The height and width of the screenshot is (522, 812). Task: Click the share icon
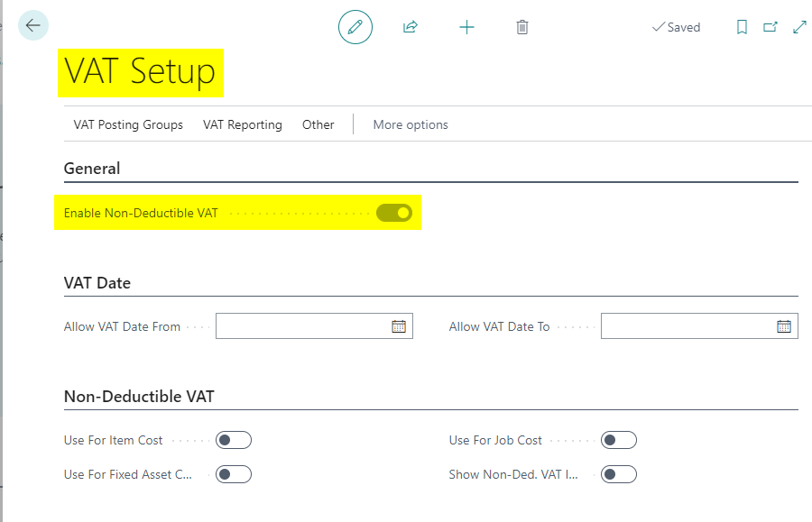pos(411,27)
